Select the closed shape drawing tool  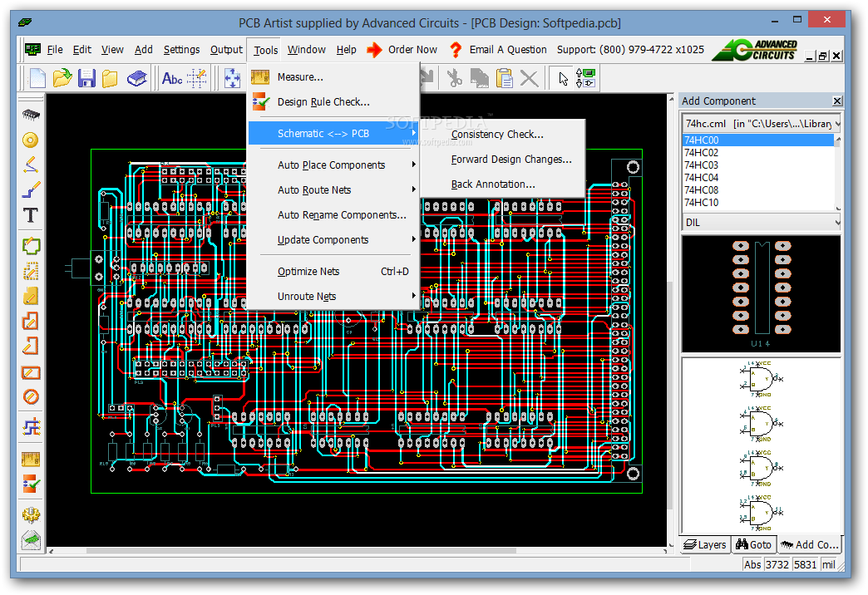tap(31, 321)
